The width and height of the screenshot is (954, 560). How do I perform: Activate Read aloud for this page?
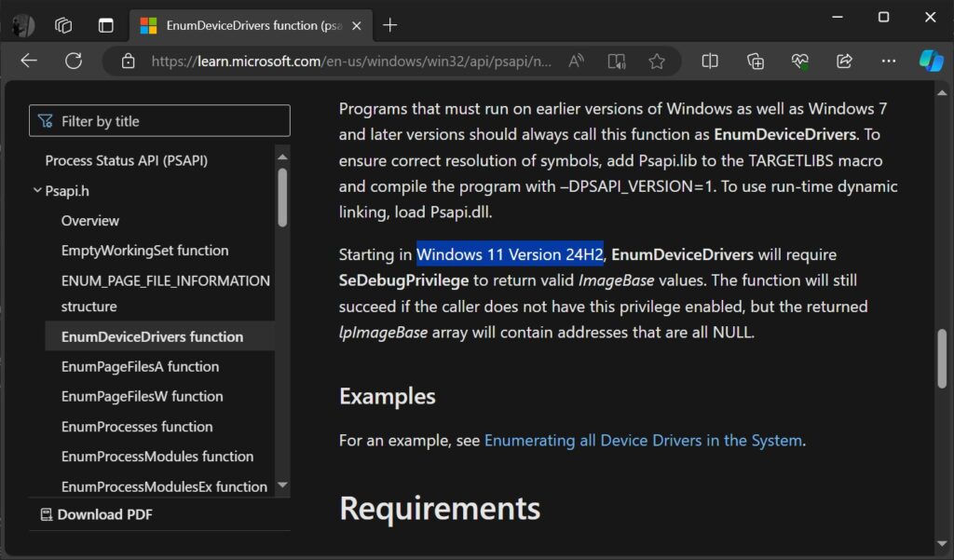pos(575,61)
